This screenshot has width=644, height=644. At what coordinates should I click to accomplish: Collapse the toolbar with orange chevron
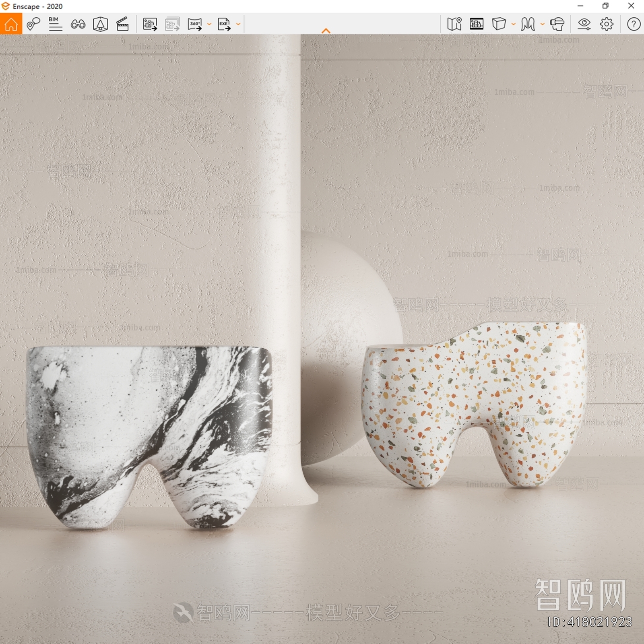(x=326, y=31)
